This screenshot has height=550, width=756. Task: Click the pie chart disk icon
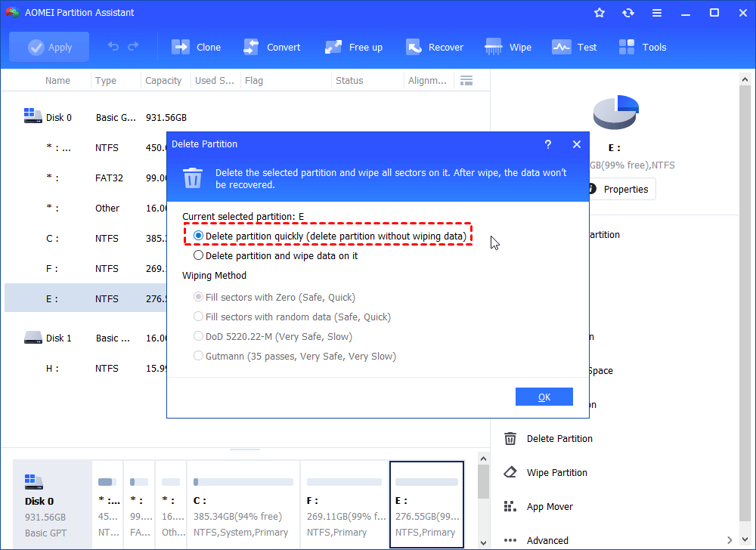click(x=615, y=113)
